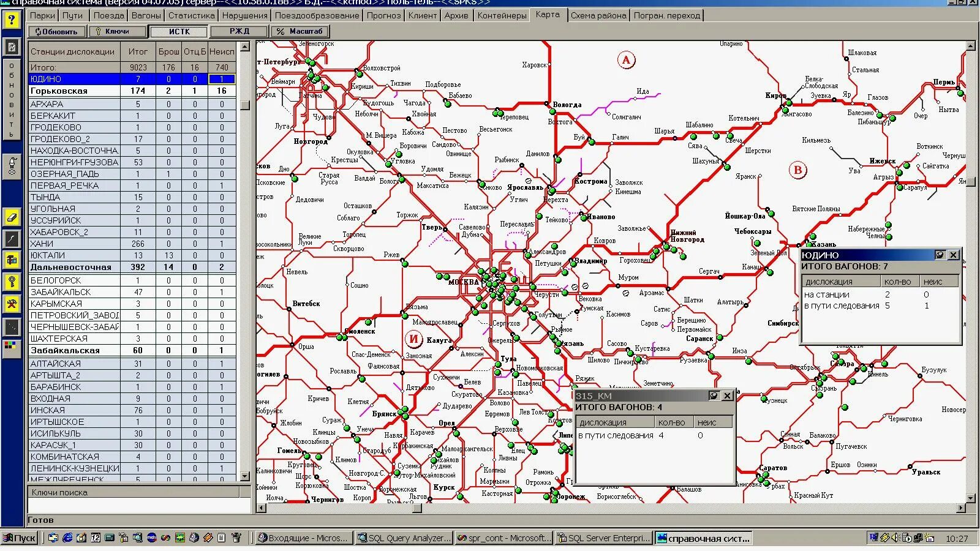
Task: Pin the ЮДИНО popup with its pin icon
Action: (x=940, y=255)
